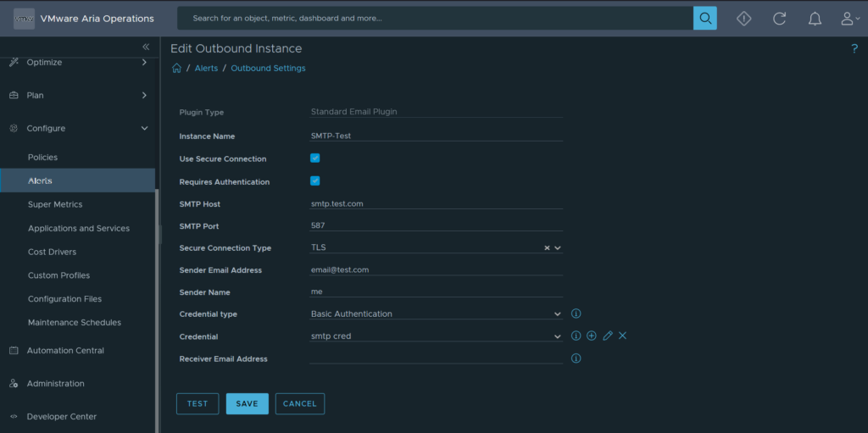Click the Automation Central calendar icon
The image size is (868, 433).
click(x=14, y=351)
